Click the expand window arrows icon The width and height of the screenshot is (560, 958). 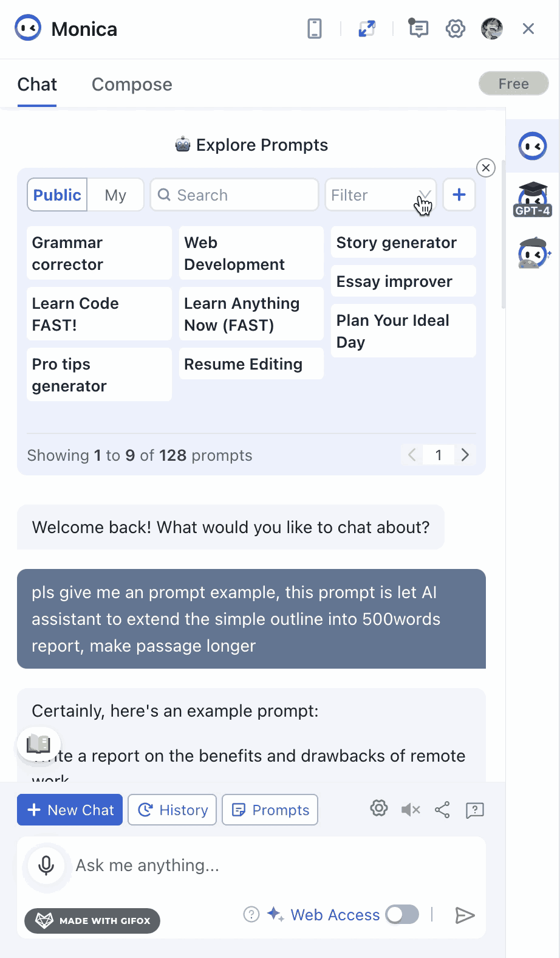pos(367,29)
